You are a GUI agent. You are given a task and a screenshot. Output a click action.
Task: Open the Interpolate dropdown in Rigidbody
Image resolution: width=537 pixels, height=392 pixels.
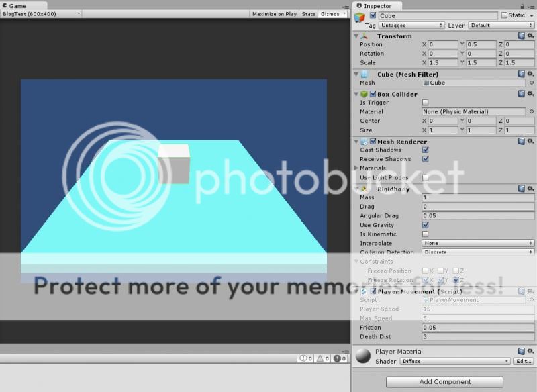tap(477, 242)
